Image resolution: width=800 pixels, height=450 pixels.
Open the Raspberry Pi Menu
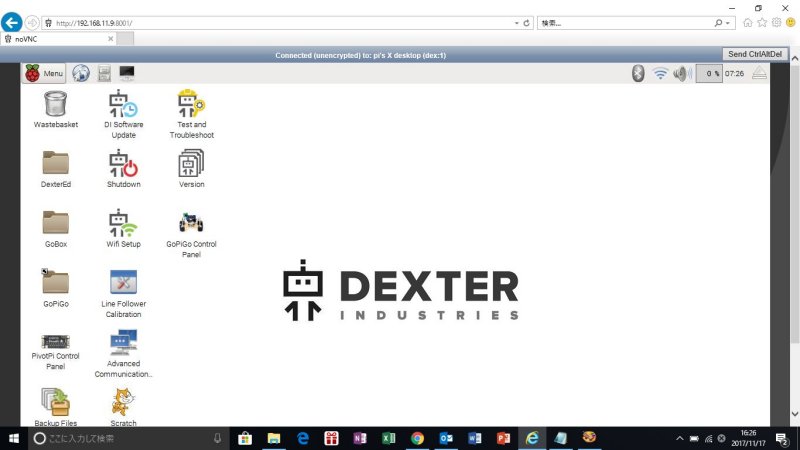[x=44, y=73]
